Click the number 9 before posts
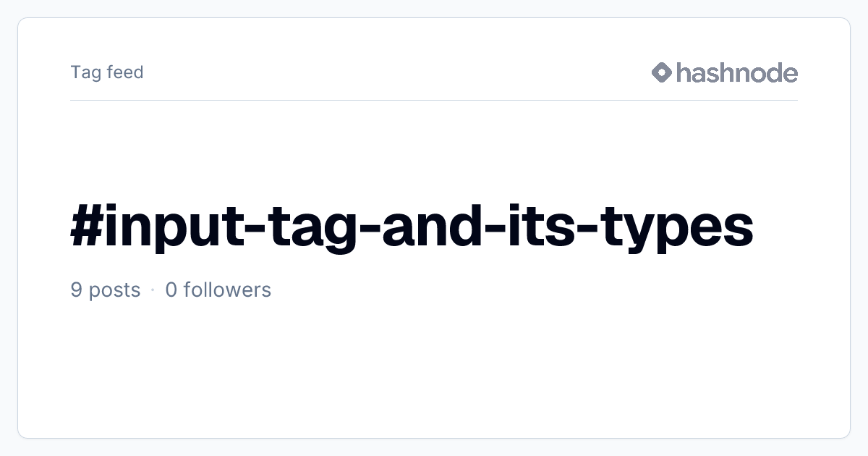Viewport: 868px width, 456px height. pos(76,290)
